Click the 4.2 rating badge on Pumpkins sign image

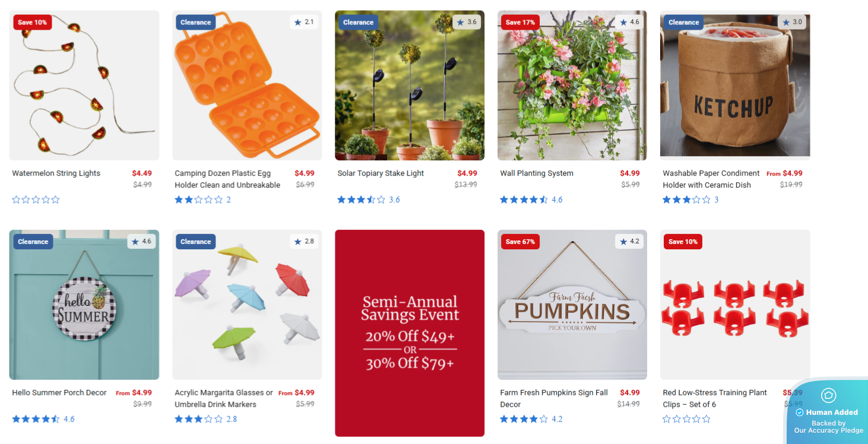point(630,242)
